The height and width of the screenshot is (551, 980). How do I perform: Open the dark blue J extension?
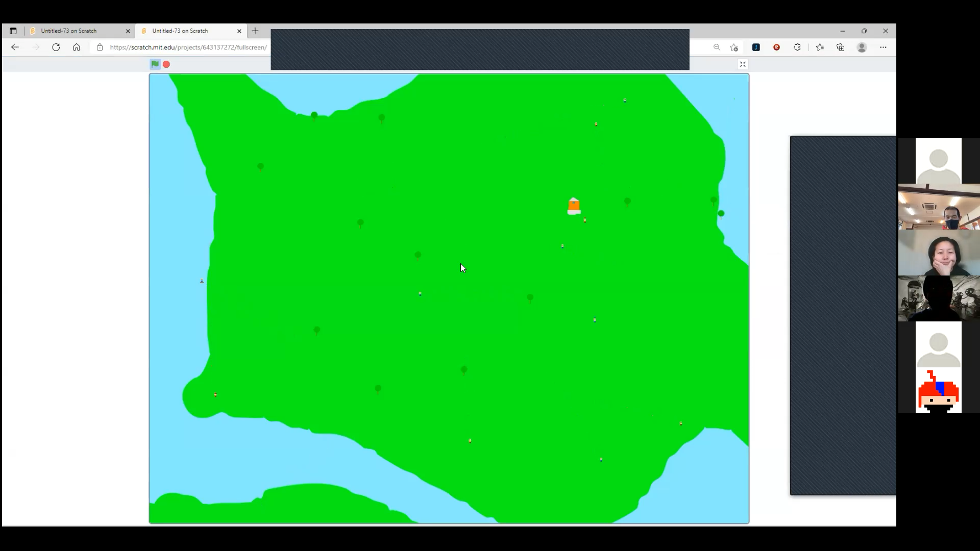pyautogui.click(x=756, y=47)
